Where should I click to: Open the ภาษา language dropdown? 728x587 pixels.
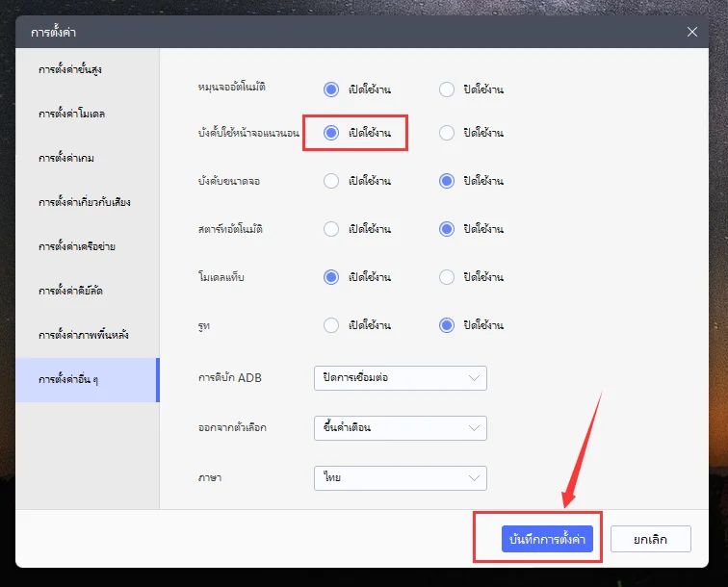click(x=401, y=478)
